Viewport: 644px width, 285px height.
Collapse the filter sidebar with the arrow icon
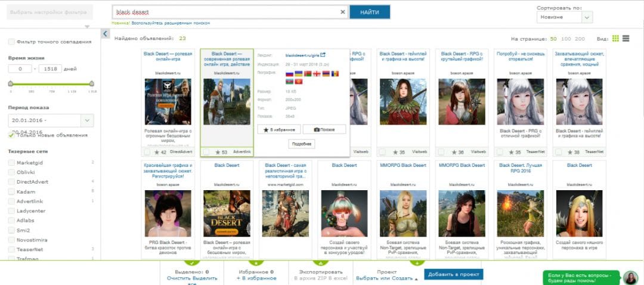pyautogui.click(x=105, y=34)
